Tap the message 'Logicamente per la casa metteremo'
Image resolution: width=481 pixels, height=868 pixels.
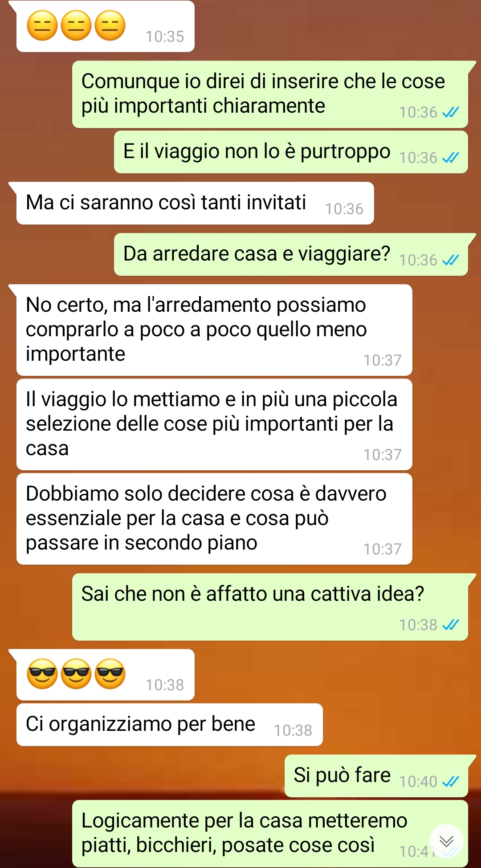tap(270, 834)
